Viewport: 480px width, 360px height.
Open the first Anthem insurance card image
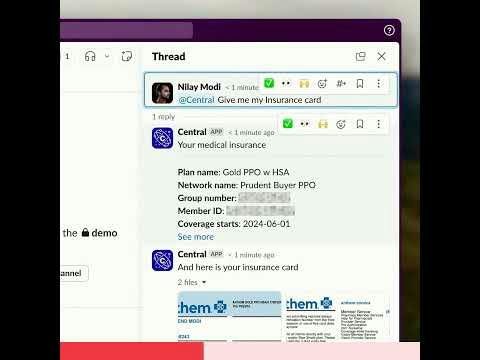229,316
